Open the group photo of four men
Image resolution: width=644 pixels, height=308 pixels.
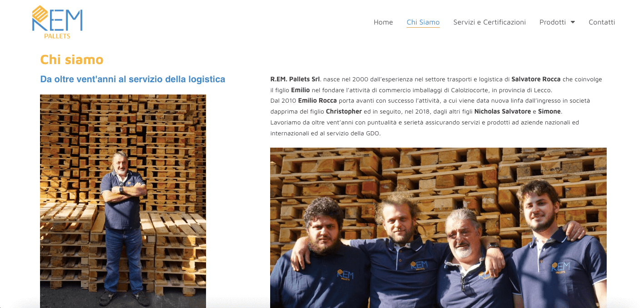(x=438, y=228)
